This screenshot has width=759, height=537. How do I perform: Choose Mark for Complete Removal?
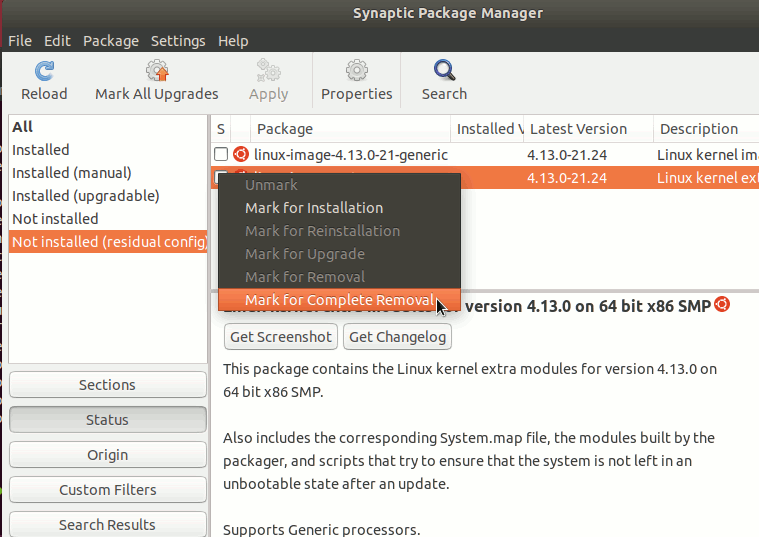click(339, 300)
